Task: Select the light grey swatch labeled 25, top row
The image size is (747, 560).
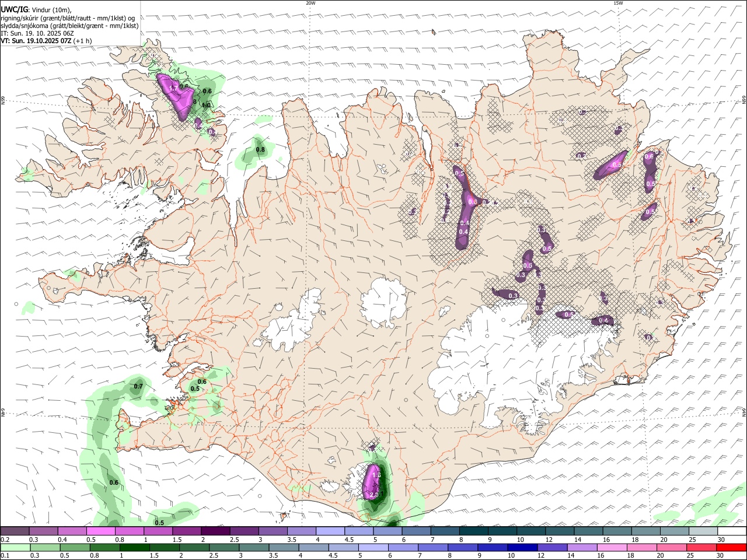Action: (x=703, y=531)
